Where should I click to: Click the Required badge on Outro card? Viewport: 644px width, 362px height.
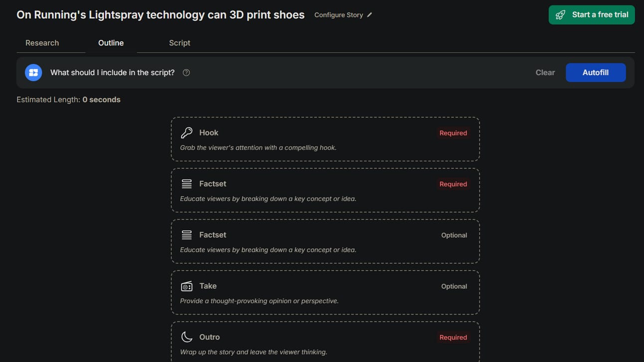(x=453, y=338)
